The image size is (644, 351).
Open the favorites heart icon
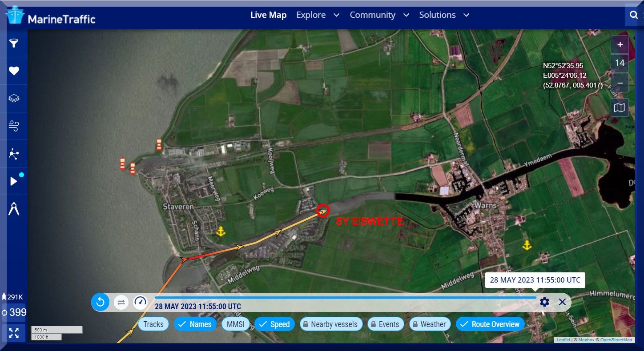[x=14, y=71]
